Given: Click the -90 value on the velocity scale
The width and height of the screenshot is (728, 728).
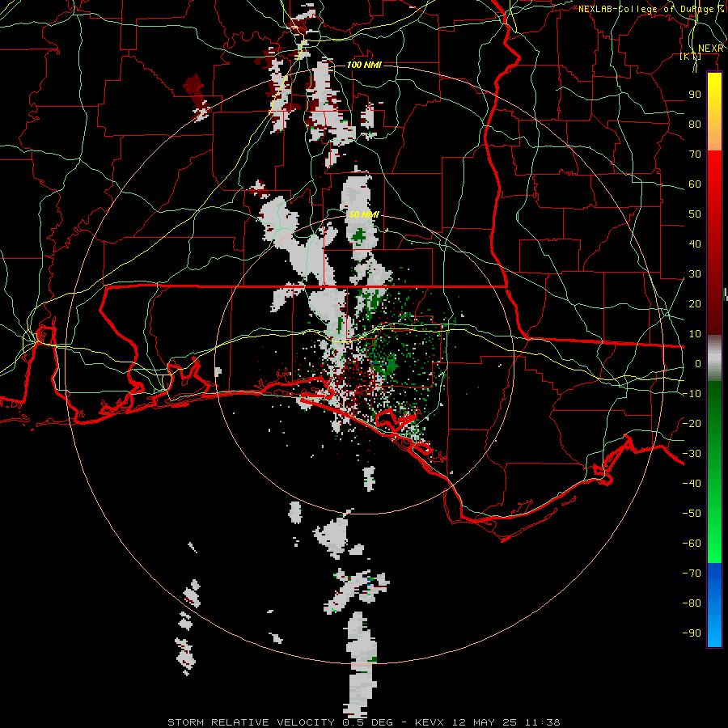Looking at the screenshot, I should tap(692, 633).
